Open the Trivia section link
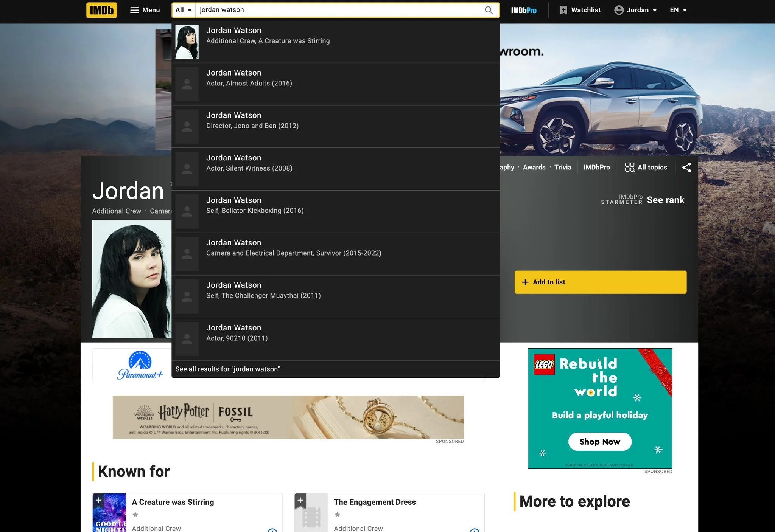The image size is (775, 532). 563,167
